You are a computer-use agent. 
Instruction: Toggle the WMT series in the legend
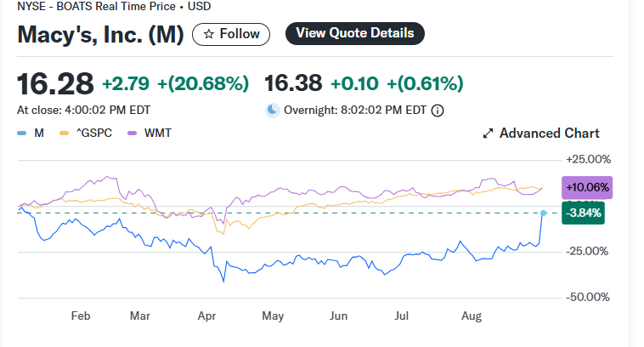pyautogui.click(x=150, y=134)
